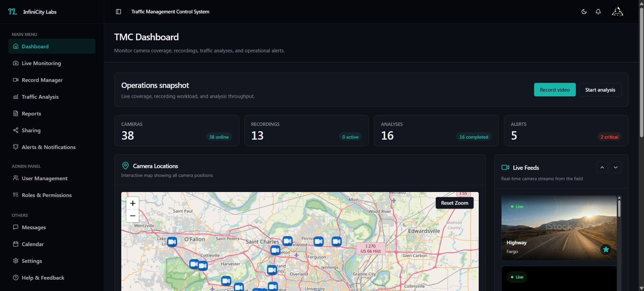The height and width of the screenshot is (291, 644).
Task: Navigate to Traffic Analysis
Action: 52,97
